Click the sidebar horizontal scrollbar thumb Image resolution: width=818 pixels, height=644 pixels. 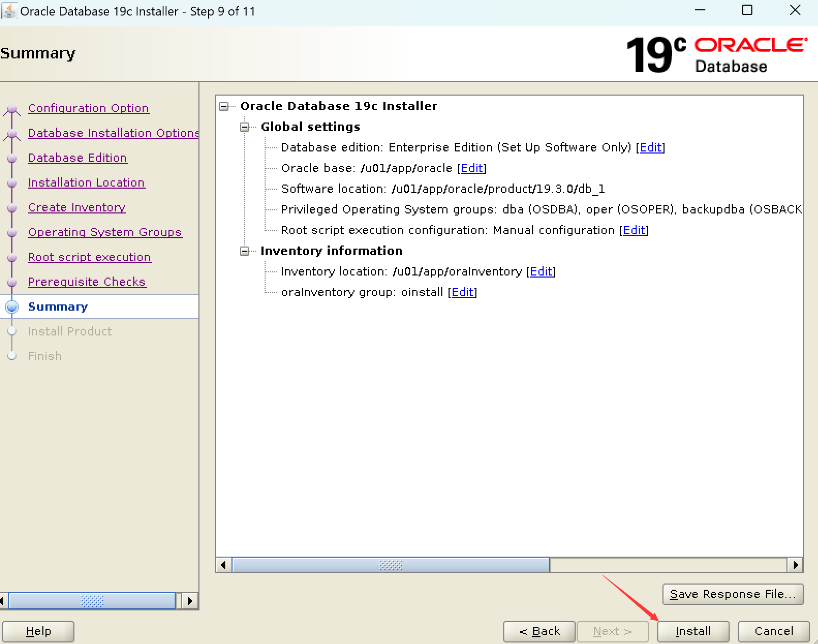92,601
